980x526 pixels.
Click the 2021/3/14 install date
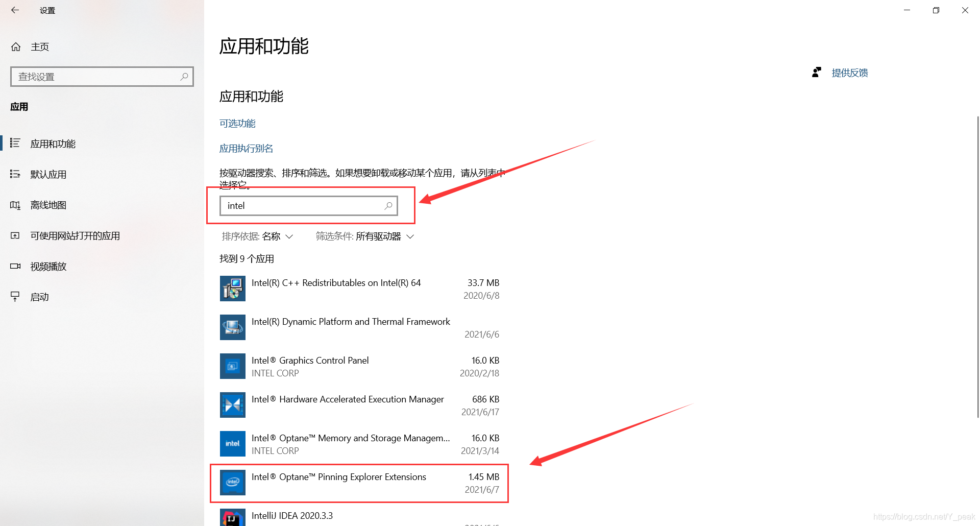point(480,451)
